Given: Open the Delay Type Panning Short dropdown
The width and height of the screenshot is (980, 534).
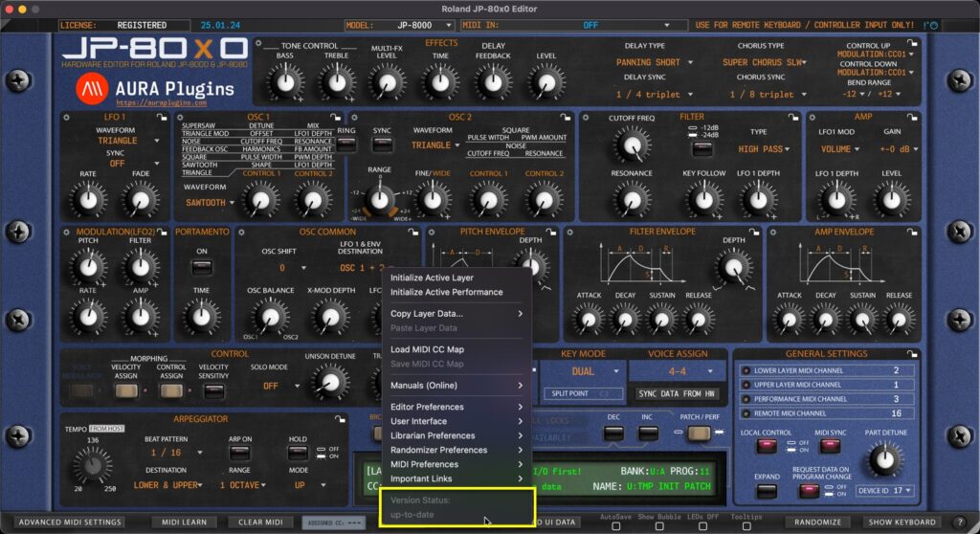Looking at the screenshot, I should pos(655,62).
